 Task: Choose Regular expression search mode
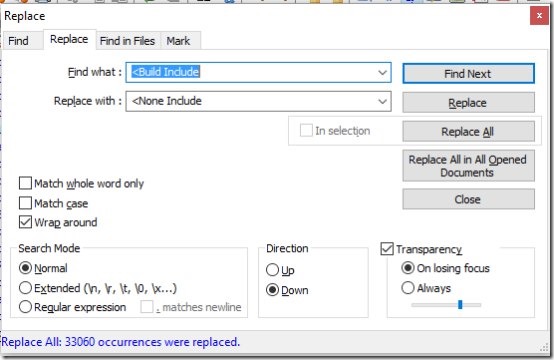pos(25,307)
